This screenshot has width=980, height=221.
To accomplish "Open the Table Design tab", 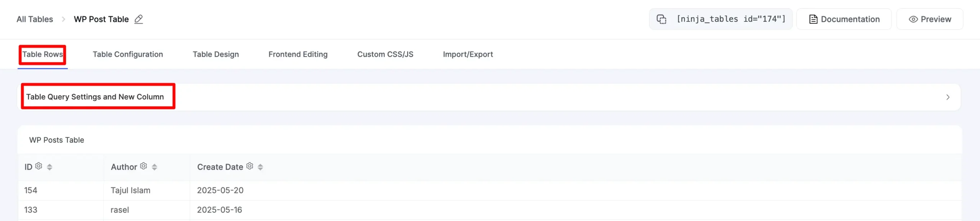I will click(216, 54).
